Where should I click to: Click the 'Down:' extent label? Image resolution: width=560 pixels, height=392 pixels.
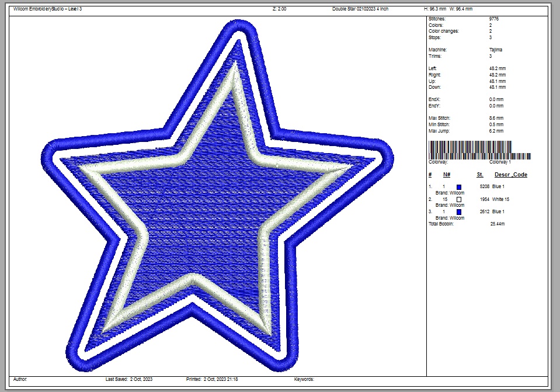[x=434, y=87]
